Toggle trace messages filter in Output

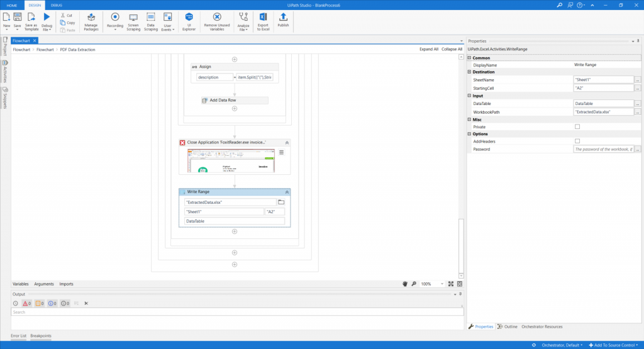65,304
